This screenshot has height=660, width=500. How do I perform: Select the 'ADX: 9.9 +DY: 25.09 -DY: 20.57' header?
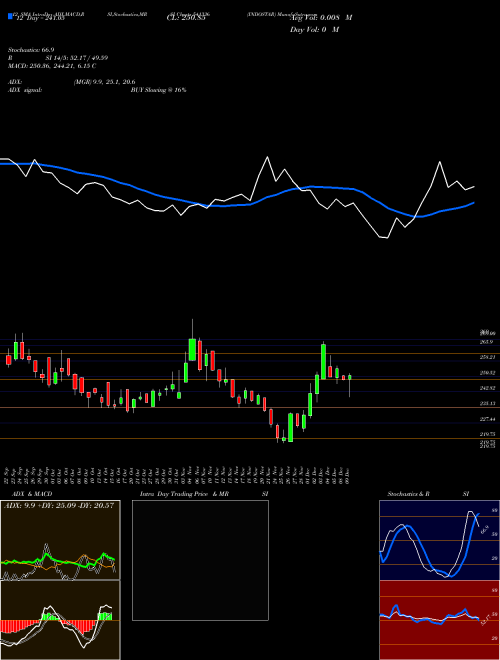pyautogui.click(x=59, y=506)
